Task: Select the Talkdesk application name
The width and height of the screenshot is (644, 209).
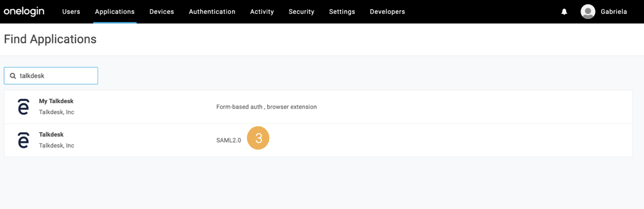Action: pos(51,135)
